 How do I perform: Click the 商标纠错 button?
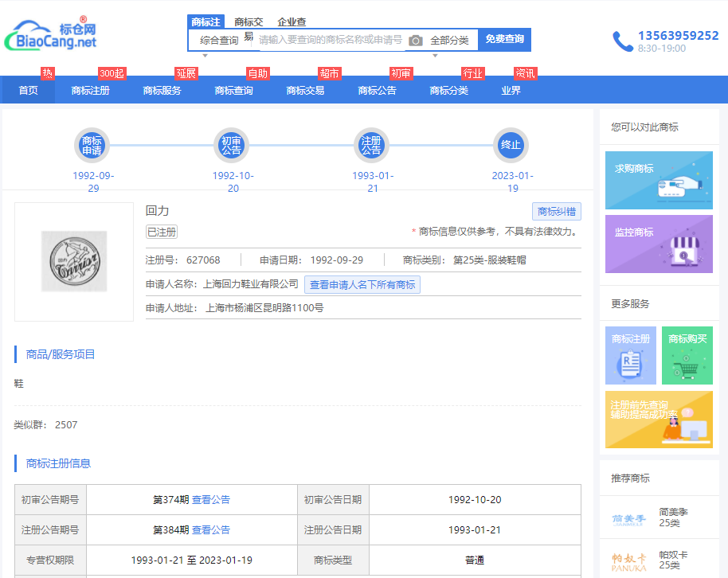(x=557, y=212)
